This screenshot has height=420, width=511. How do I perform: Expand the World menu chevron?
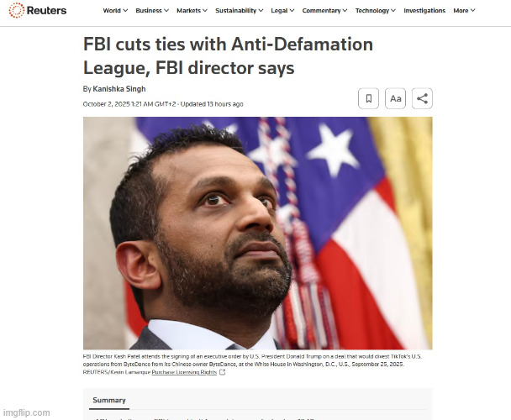tap(125, 10)
